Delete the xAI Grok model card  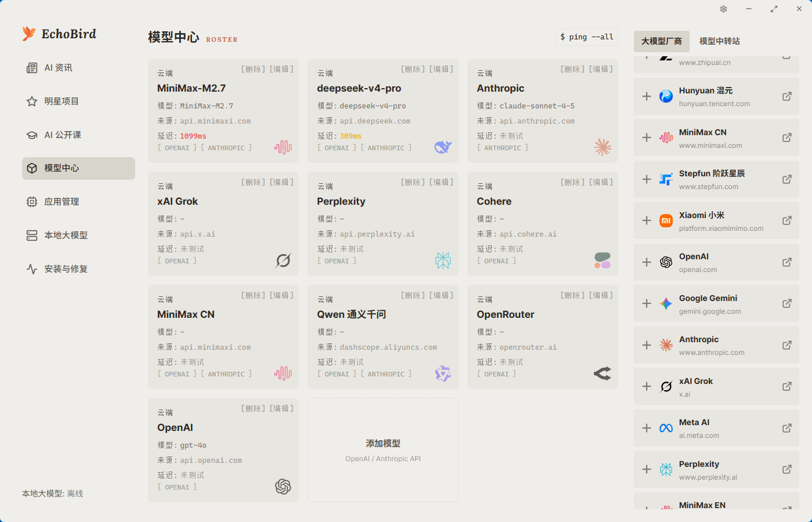pyautogui.click(x=253, y=182)
